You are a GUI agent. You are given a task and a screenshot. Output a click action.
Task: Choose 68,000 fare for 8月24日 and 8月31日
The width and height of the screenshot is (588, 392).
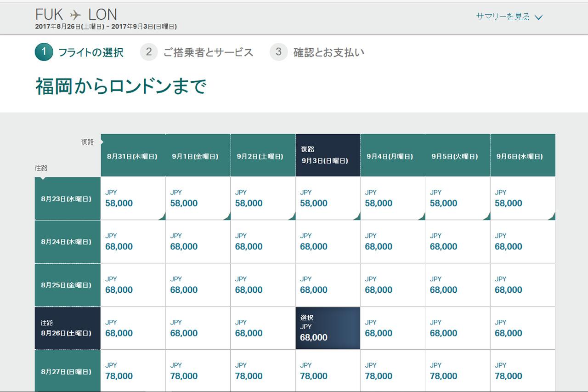pos(133,242)
